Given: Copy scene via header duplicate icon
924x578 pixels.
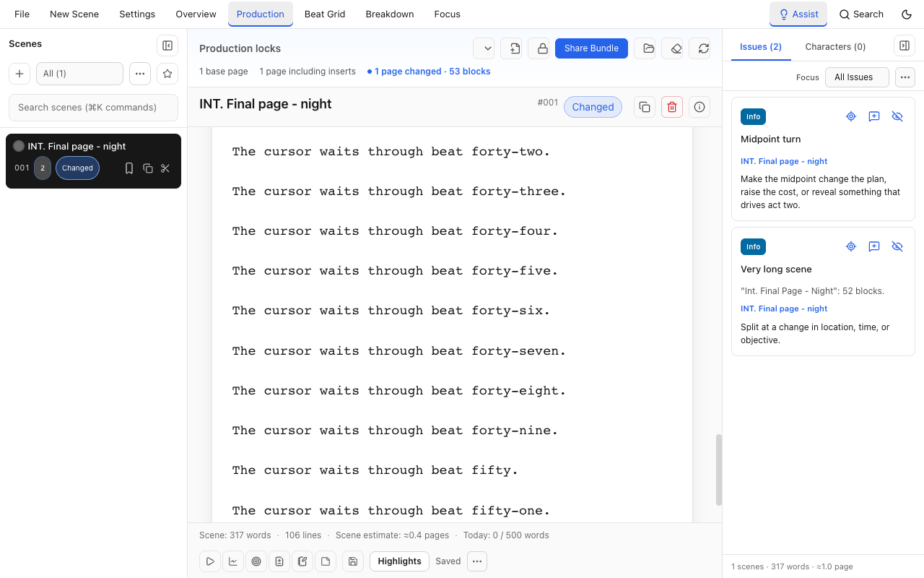Looking at the screenshot, I should click(645, 107).
